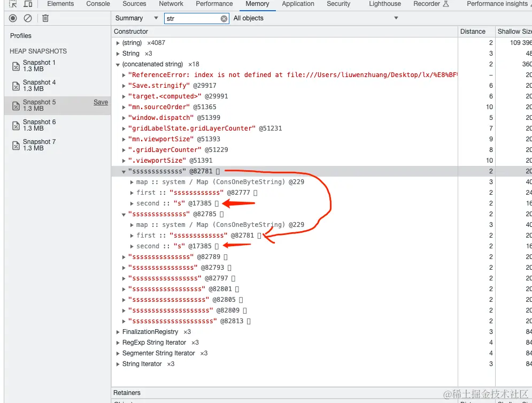Expand the "Save.stringify" @29917 row

pos(124,86)
